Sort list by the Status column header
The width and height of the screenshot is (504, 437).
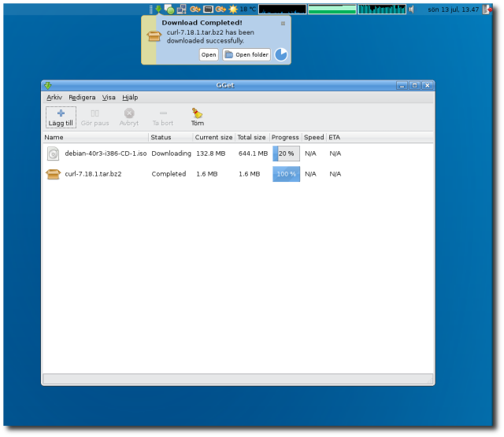point(170,137)
